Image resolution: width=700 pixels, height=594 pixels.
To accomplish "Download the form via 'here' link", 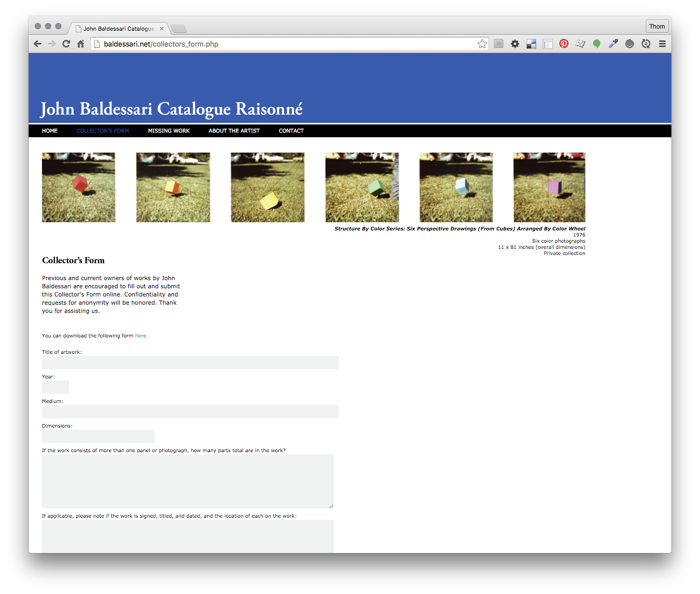I will point(141,336).
